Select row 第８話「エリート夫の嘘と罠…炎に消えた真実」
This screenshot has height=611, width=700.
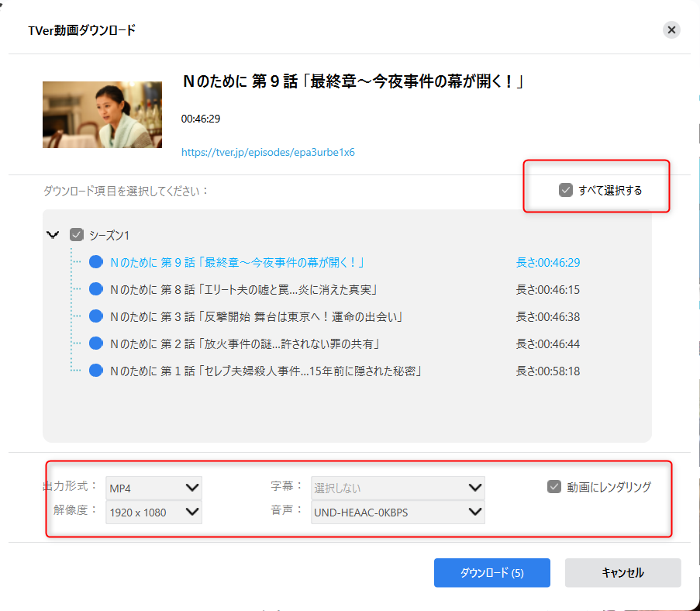coord(244,290)
